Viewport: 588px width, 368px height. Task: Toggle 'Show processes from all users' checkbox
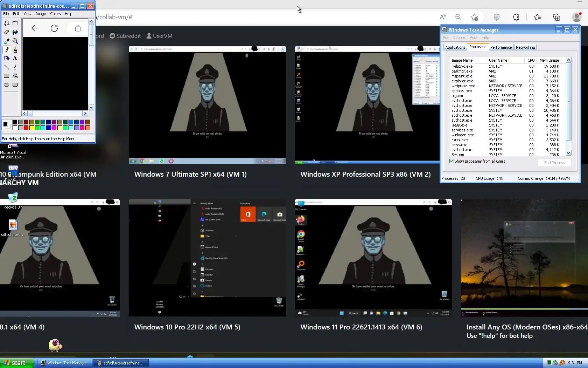[451, 161]
